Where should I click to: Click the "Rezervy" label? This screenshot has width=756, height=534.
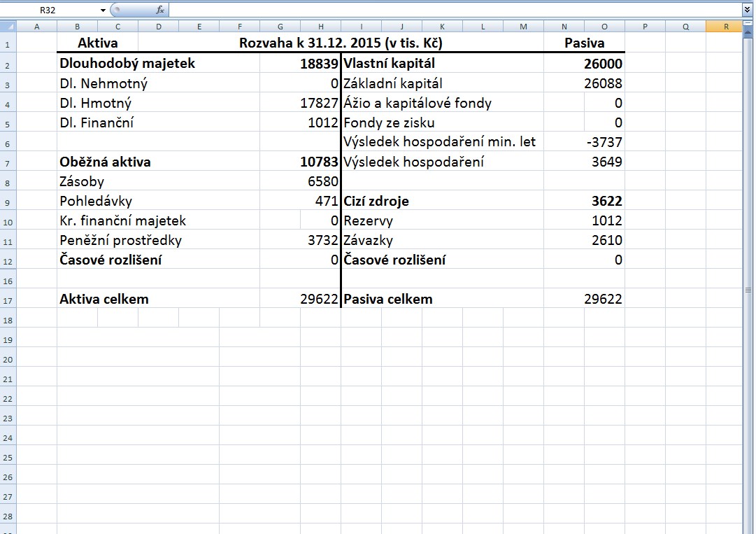pos(369,221)
